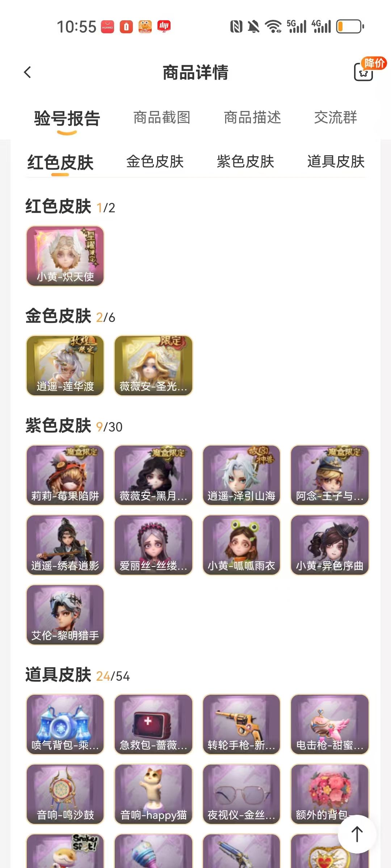Switch to the 商品截图 tab
Image resolution: width=391 pixels, height=868 pixels.
pos(162,118)
